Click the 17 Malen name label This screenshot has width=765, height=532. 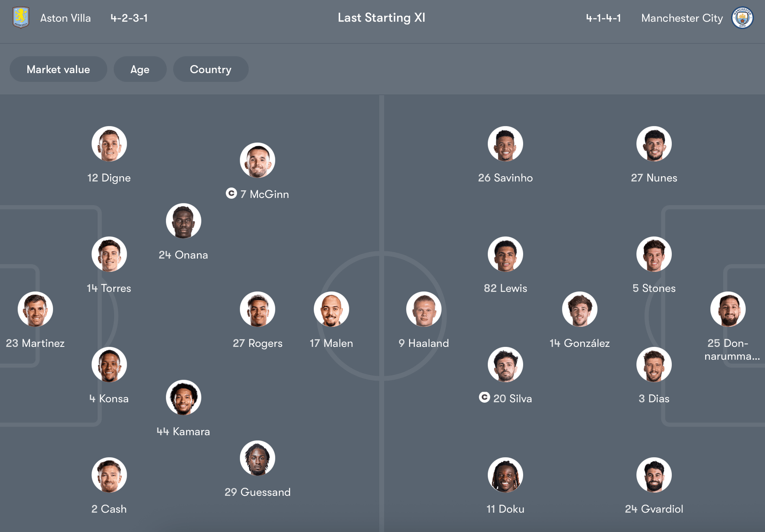(x=331, y=343)
